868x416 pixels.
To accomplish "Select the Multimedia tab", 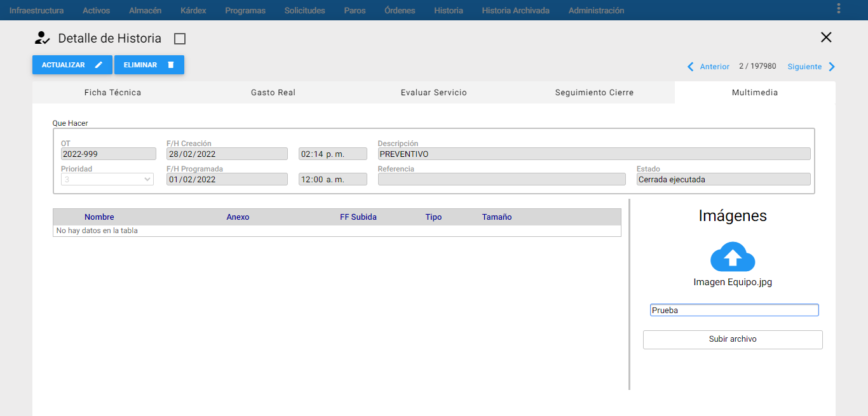I will (x=755, y=92).
